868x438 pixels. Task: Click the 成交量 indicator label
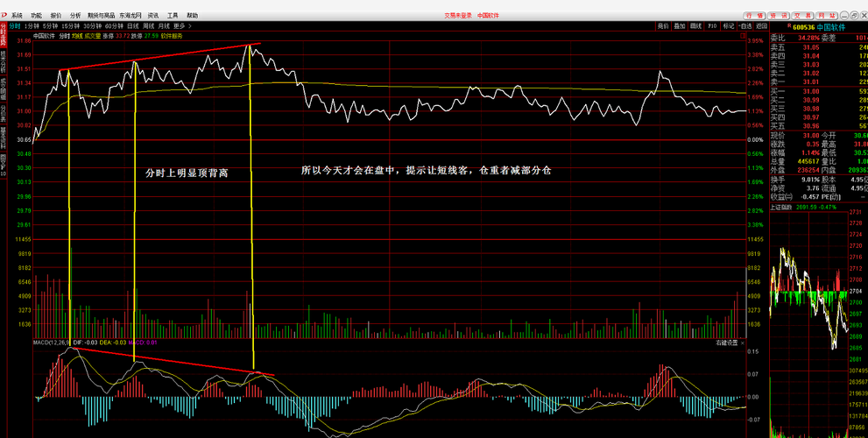pyautogui.click(x=92, y=35)
